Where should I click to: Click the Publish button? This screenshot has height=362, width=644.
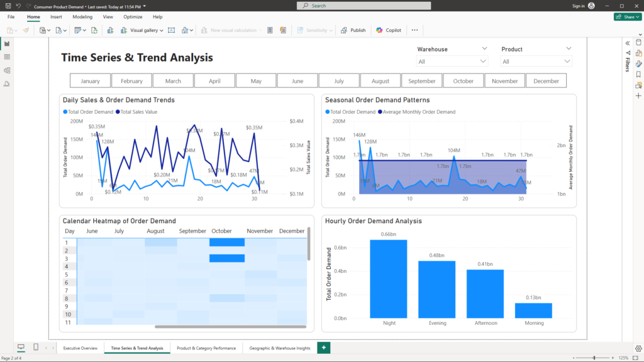(353, 30)
